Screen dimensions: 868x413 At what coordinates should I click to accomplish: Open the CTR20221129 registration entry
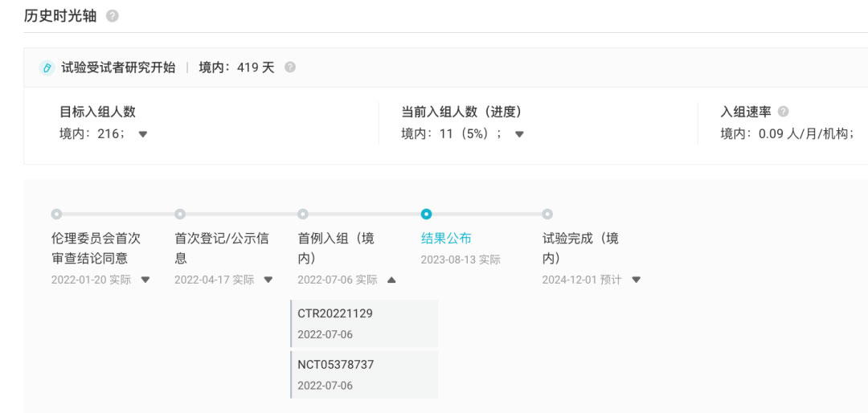(x=335, y=313)
